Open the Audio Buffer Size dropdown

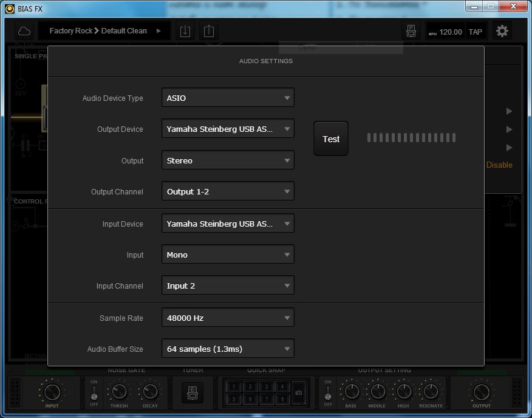pos(228,348)
